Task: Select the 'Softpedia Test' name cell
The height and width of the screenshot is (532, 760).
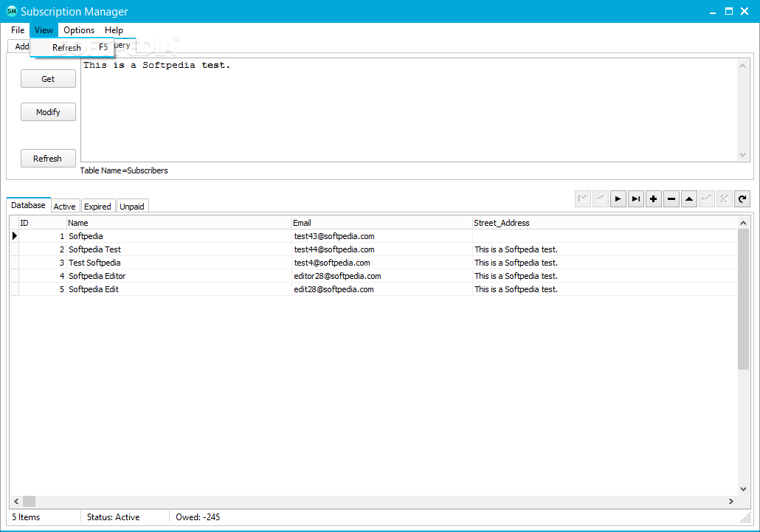Action: [179, 249]
